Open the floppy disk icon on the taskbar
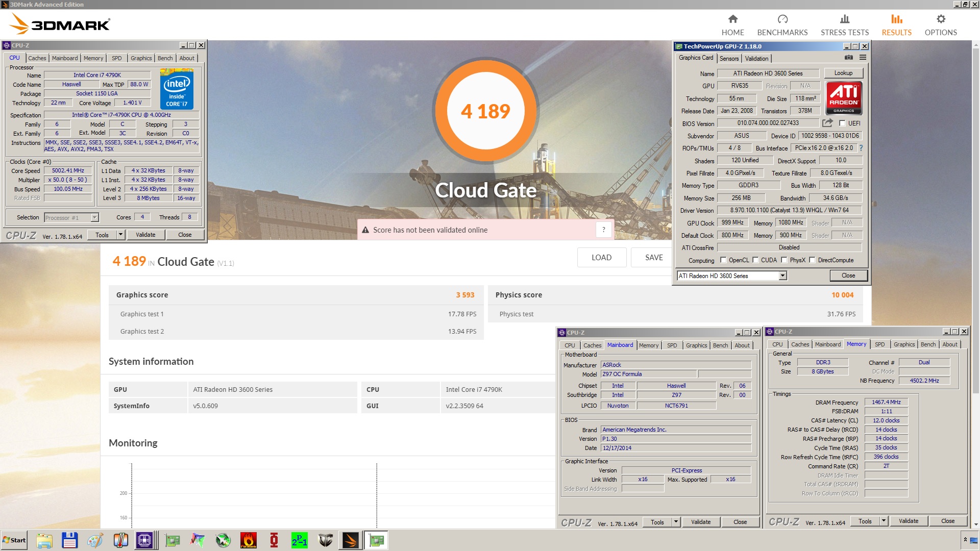Image resolution: width=980 pixels, height=551 pixels. click(69, 540)
